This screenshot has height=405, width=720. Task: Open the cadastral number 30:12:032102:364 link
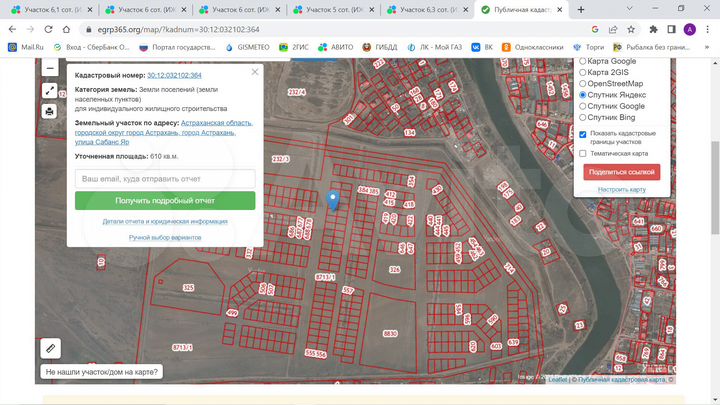(x=174, y=75)
